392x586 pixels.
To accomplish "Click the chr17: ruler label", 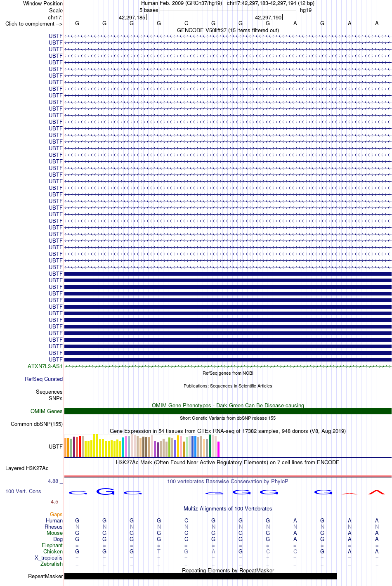I will (x=55, y=17).
